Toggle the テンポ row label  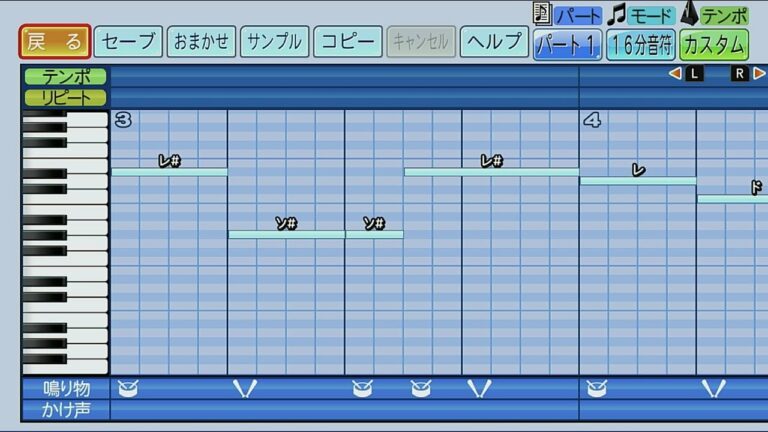point(65,77)
